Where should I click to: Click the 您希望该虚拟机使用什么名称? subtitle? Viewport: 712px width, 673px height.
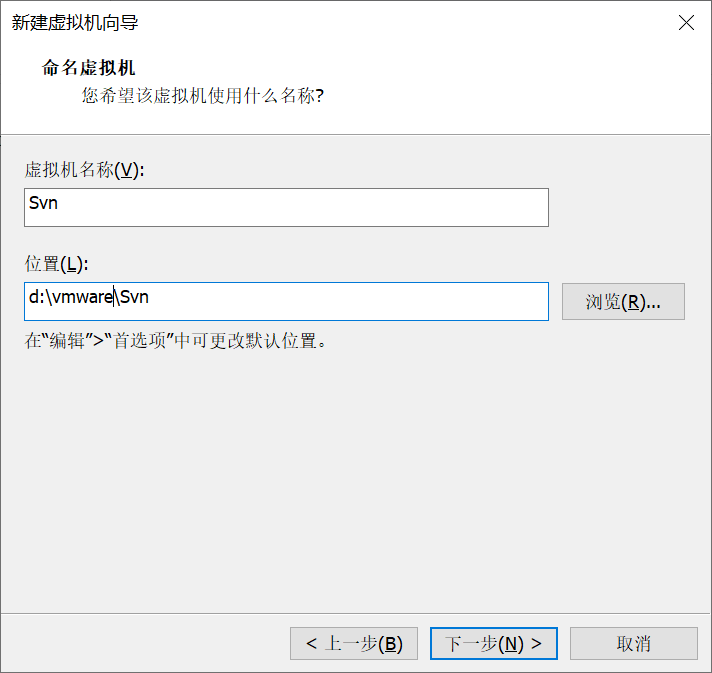coord(203,96)
